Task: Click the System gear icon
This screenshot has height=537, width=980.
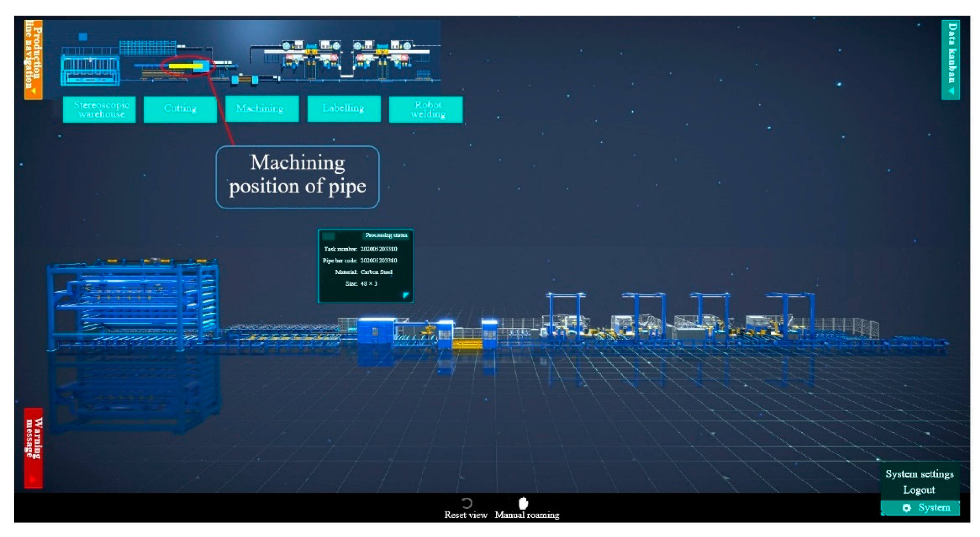Action: tap(906, 508)
